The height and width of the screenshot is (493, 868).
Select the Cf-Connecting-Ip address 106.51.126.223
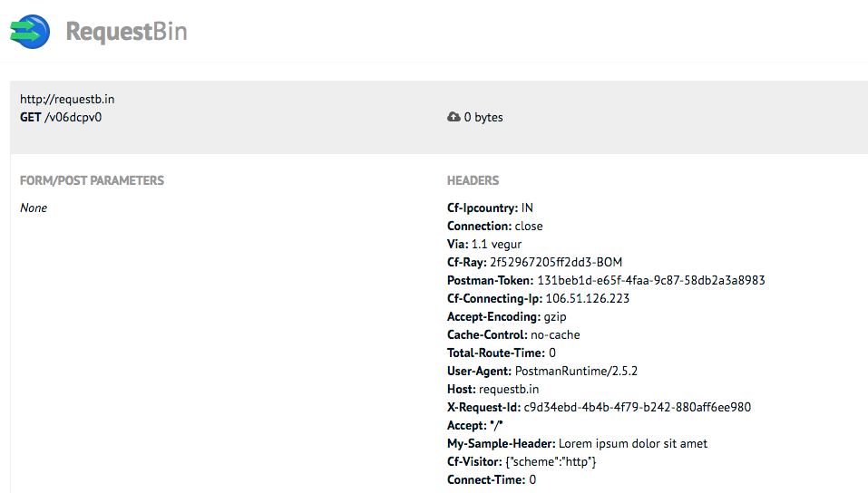pyautogui.click(x=588, y=299)
